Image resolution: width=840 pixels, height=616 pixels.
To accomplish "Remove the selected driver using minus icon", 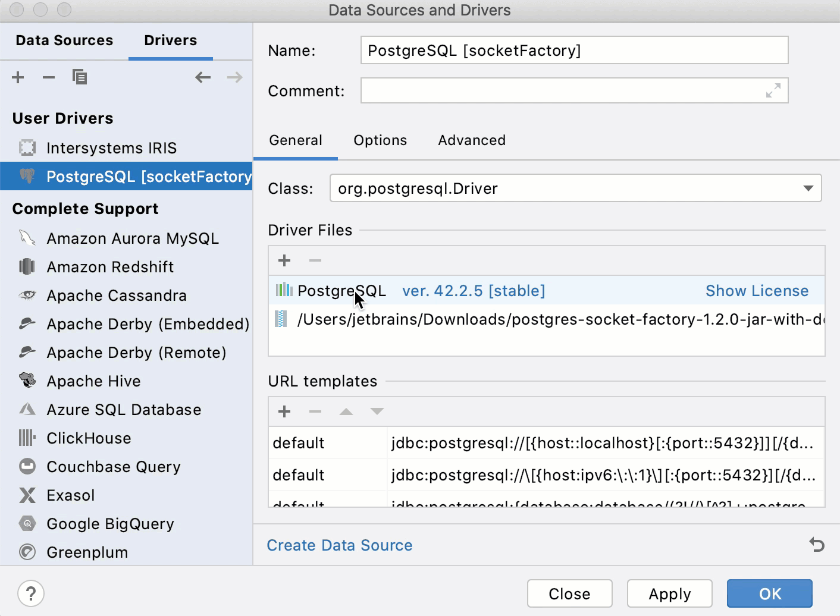I will coord(49,77).
